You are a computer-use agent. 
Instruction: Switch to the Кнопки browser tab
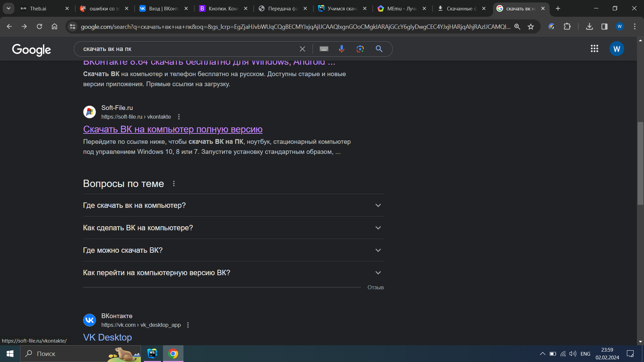tap(223, 8)
